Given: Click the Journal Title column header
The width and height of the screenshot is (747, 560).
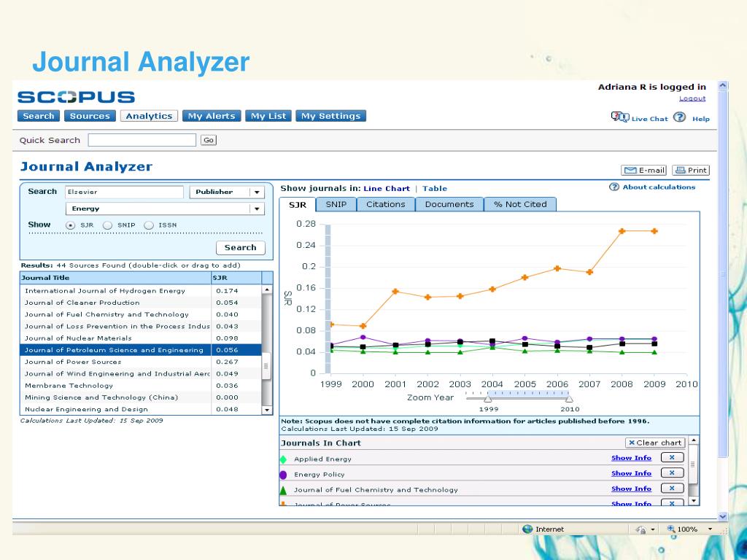Looking at the screenshot, I should point(115,278).
